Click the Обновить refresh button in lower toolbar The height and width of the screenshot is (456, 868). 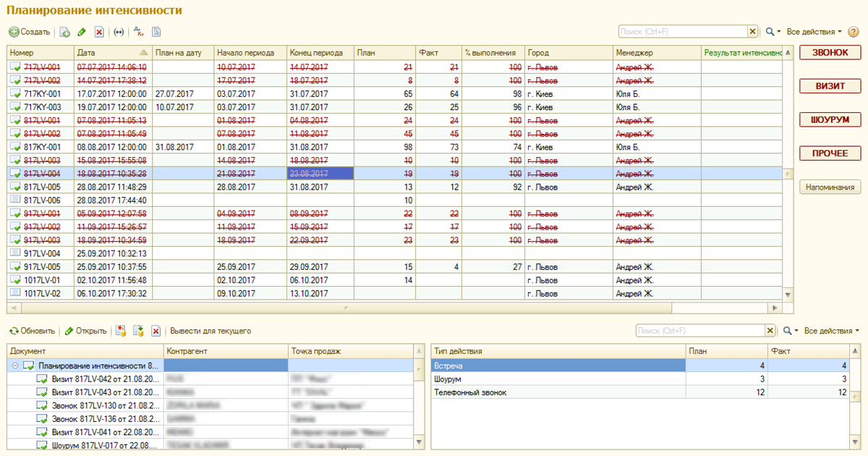click(32, 331)
